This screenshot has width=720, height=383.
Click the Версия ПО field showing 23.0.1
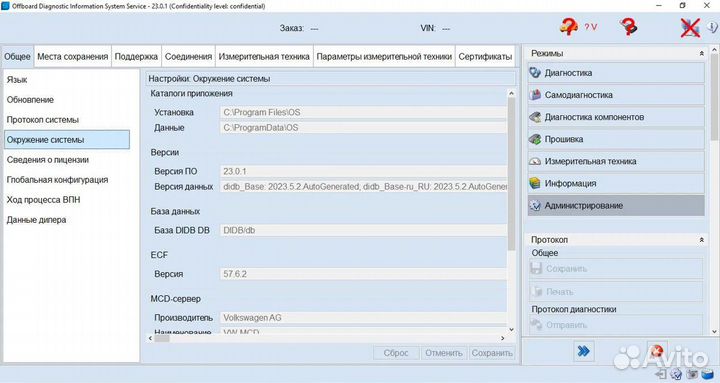coord(364,171)
